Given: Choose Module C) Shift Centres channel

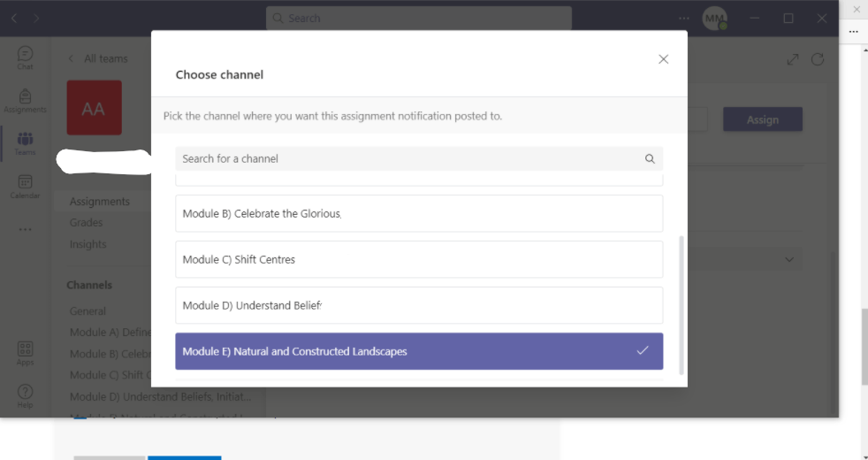Looking at the screenshot, I should click(x=419, y=259).
